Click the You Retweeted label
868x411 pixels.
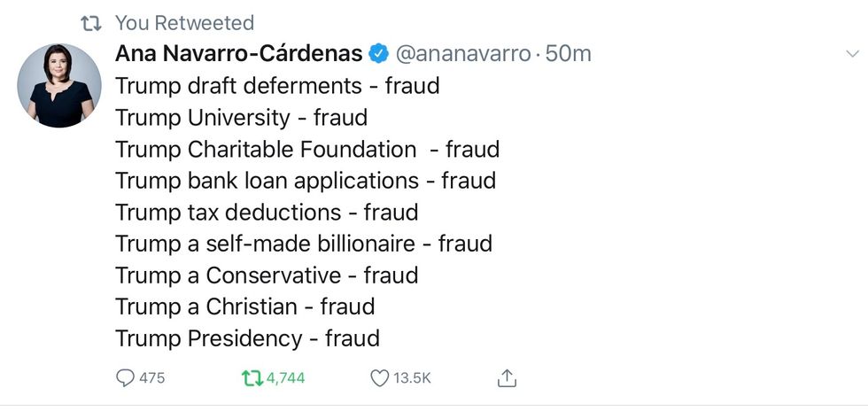coord(184,23)
